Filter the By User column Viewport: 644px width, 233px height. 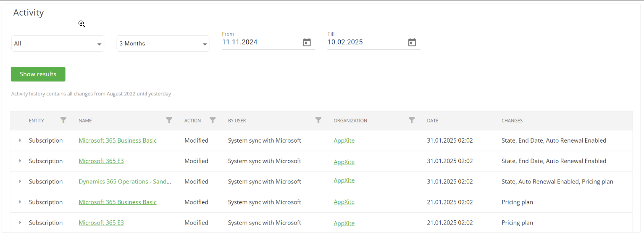318,120
